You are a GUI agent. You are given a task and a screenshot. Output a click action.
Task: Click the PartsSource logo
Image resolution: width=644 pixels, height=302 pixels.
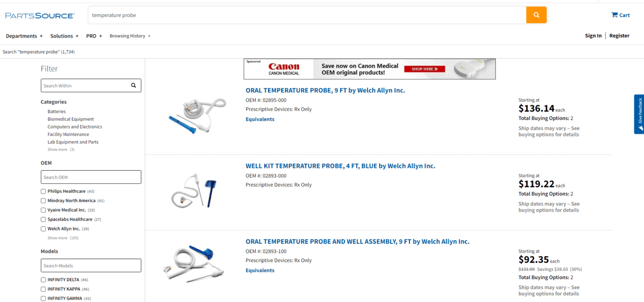(40, 16)
